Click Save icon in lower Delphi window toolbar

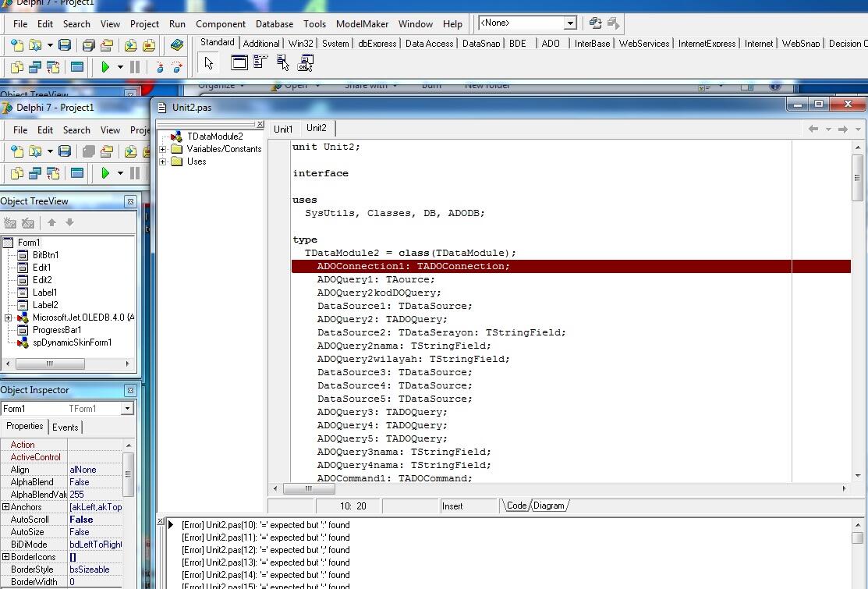click(x=65, y=151)
